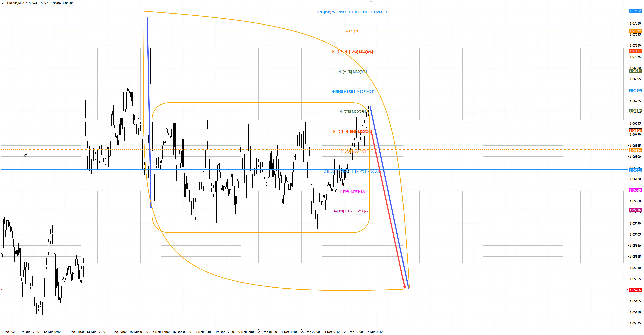Click the gray chart shift triangle marker
The image size is (644, 335).
(x=371, y=2)
